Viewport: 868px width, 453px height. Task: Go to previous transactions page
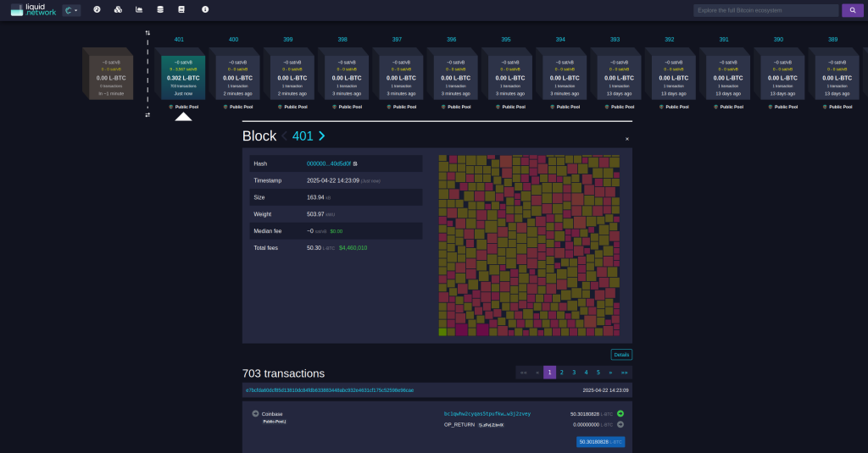point(537,373)
